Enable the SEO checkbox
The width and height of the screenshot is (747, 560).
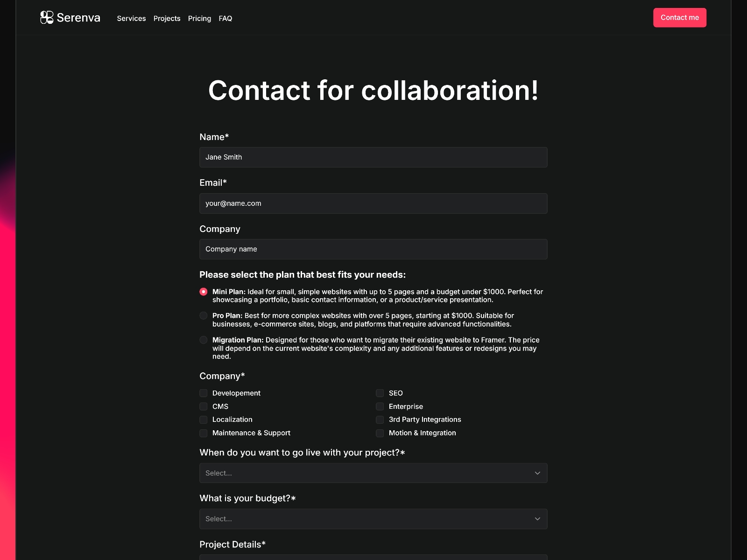(380, 393)
